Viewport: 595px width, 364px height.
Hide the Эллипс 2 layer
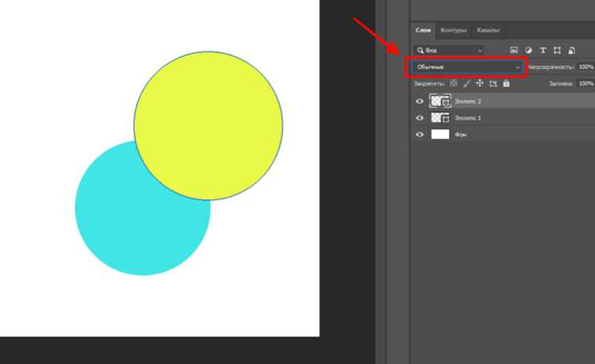click(x=420, y=102)
